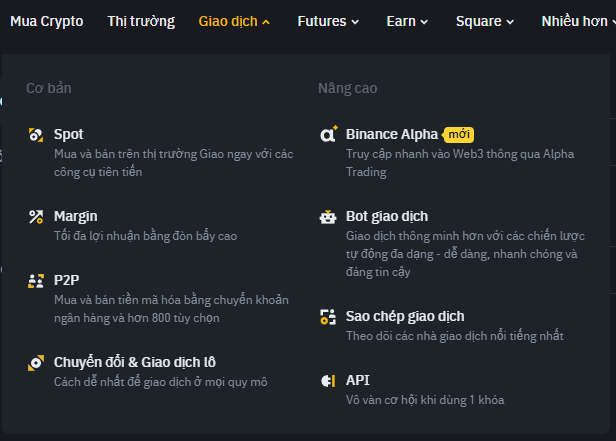Viewport: 616px width, 441px height.
Task: Expand the Futures dropdown arrow
Action: coord(355,22)
